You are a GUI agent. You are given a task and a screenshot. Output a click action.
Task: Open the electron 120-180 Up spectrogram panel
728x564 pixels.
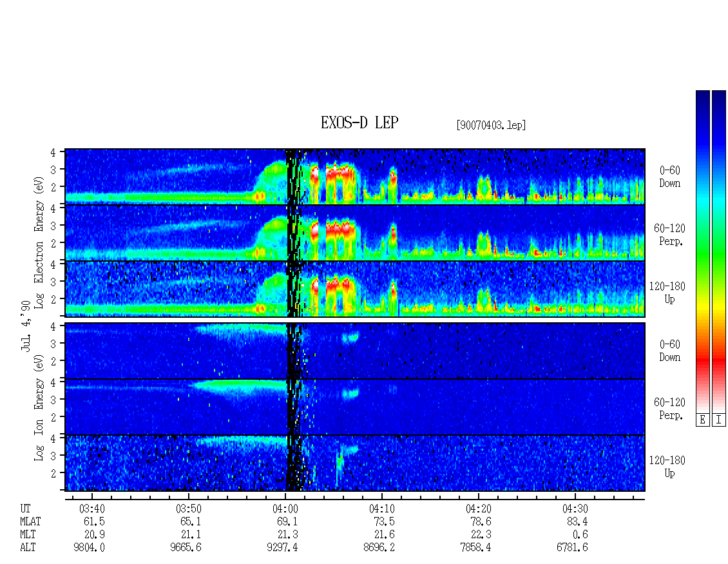point(355,289)
